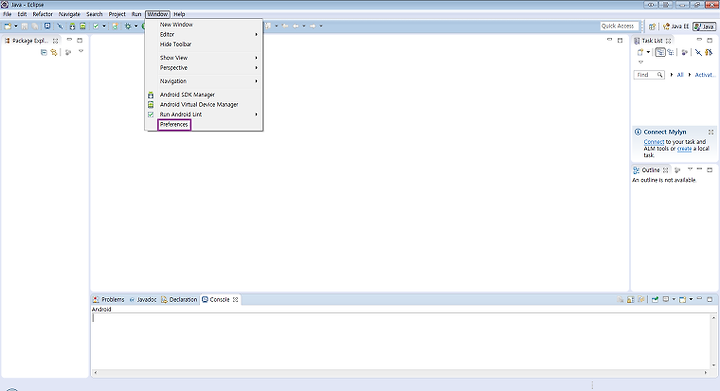
Task: Toggle Scroll Lock in Console toolbar
Action: click(630, 299)
